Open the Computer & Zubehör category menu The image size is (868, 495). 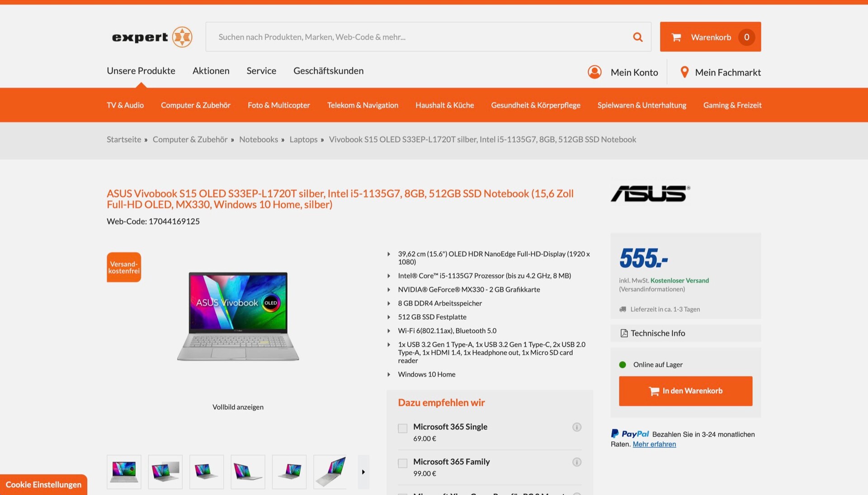pos(196,105)
